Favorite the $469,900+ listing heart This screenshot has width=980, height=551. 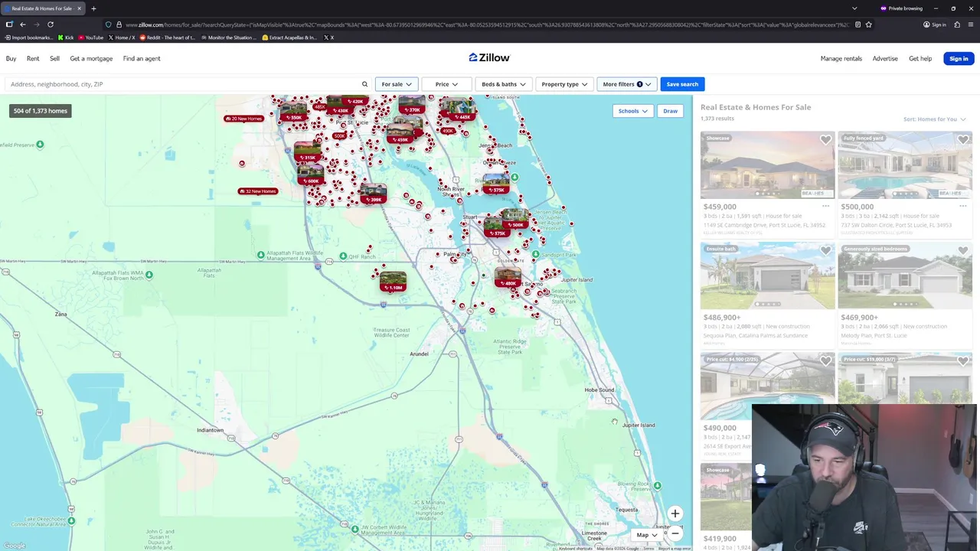click(962, 251)
